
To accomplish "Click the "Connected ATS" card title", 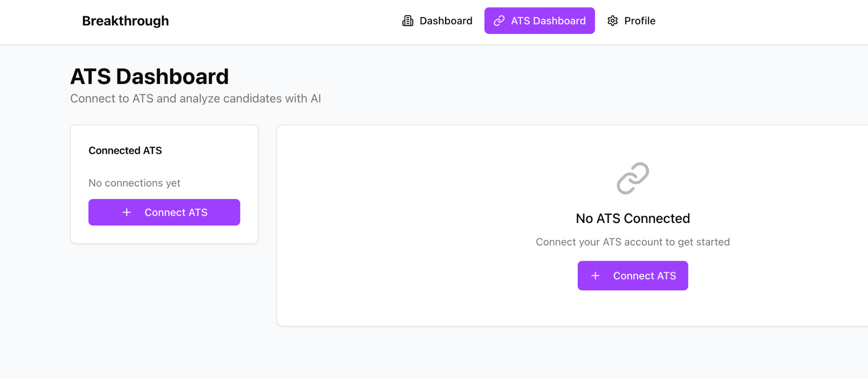I will pyautogui.click(x=125, y=150).
